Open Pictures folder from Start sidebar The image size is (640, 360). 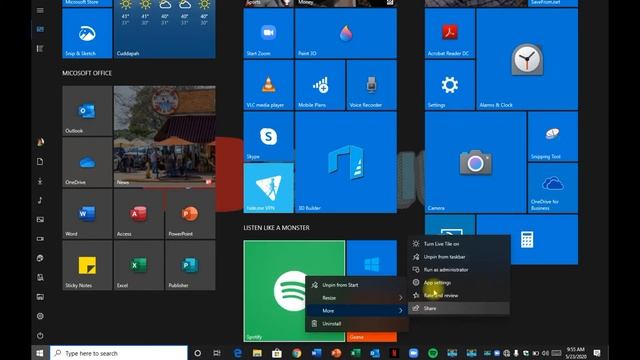pos(40,220)
